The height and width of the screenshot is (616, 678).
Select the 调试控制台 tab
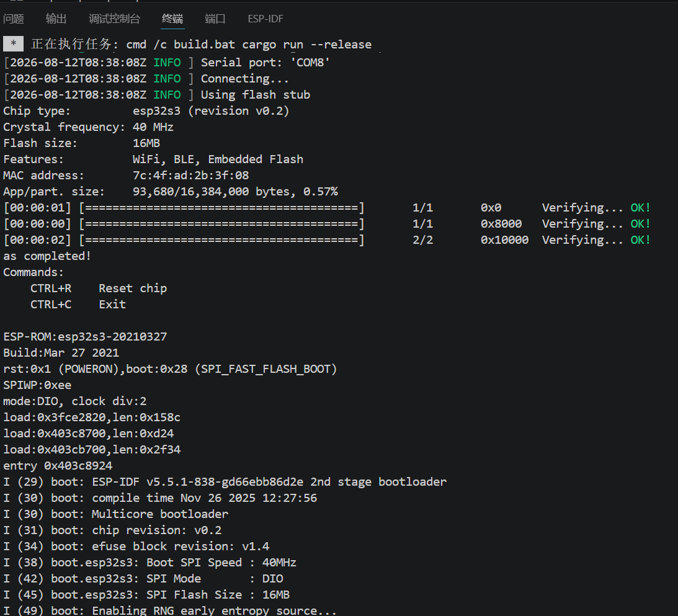(x=115, y=19)
